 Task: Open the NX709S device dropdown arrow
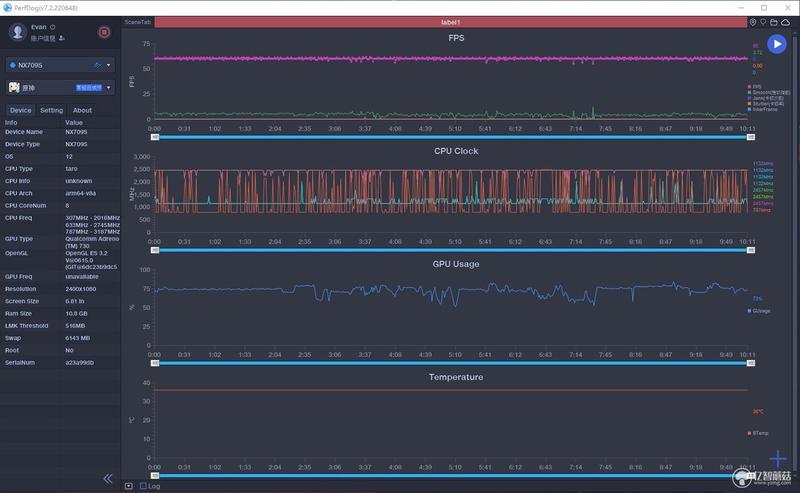coord(109,65)
